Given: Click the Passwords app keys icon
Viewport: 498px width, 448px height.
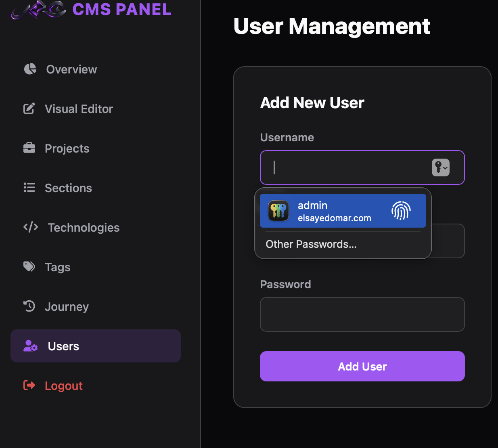Looking at the screenshot, I should (278, 211).
